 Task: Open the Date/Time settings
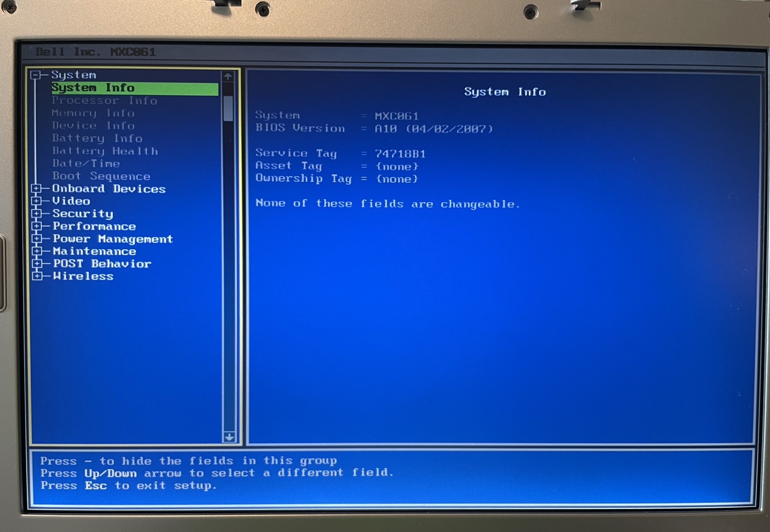pos(86,164)
